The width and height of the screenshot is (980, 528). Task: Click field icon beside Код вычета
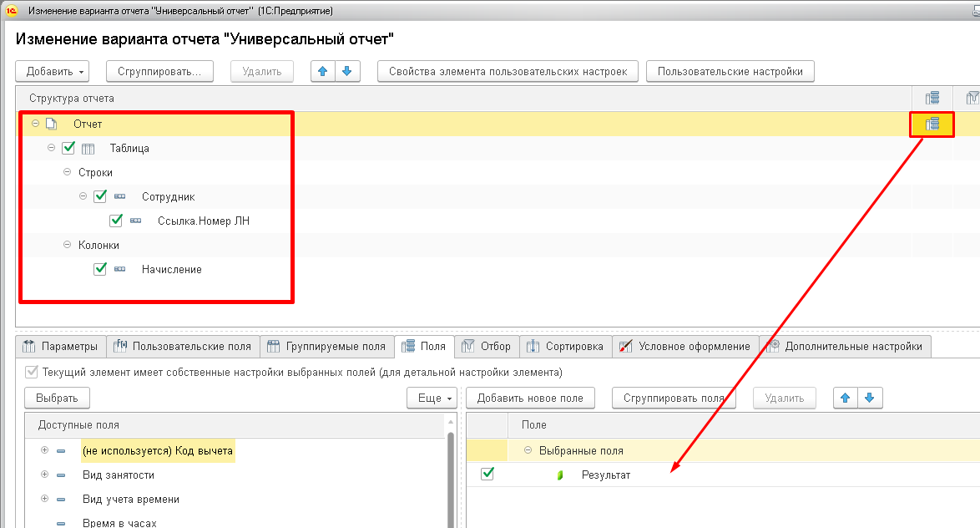pos(61,451)
